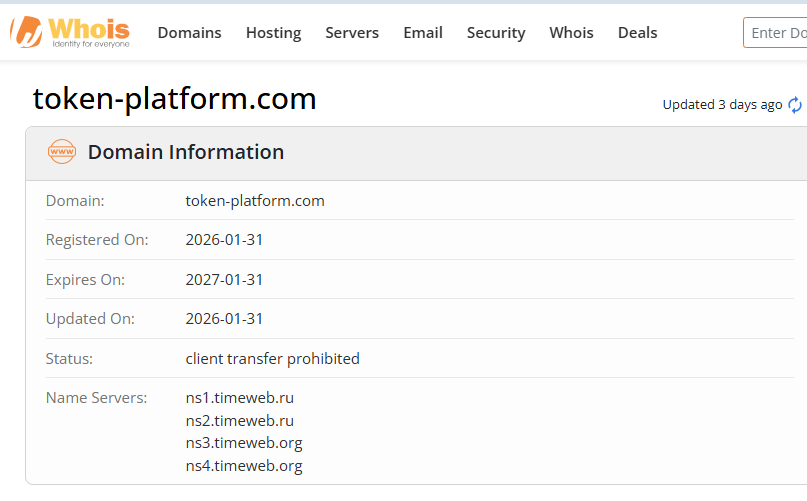The width and height of the screenshot is (807, 501).
Task: Open the Deals page
Action: coord(637,33)
